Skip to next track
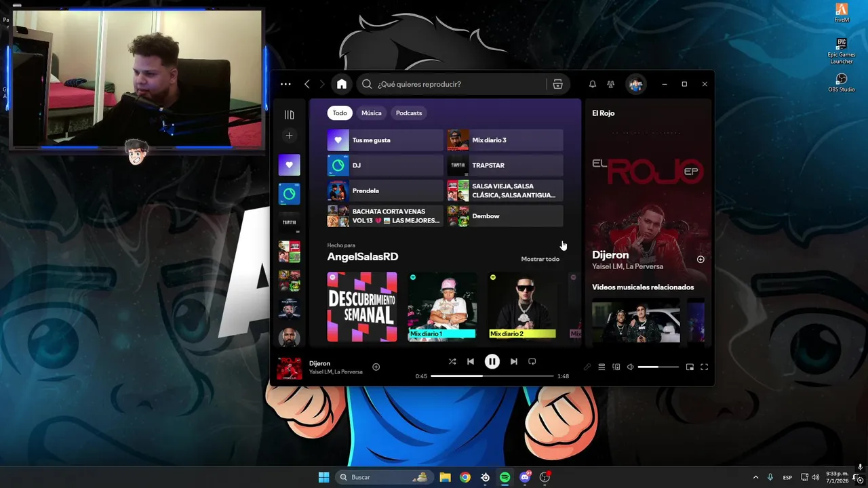The width and height of the screenshot is (868, 488). click(514, 362)
